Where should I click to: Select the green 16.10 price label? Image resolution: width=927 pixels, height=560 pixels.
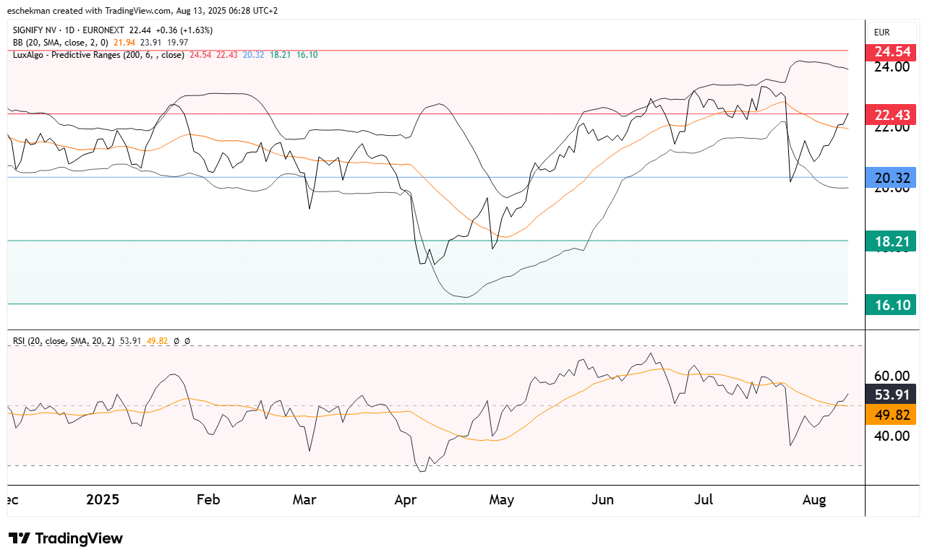pyautogui.click(x=890, y=305)
